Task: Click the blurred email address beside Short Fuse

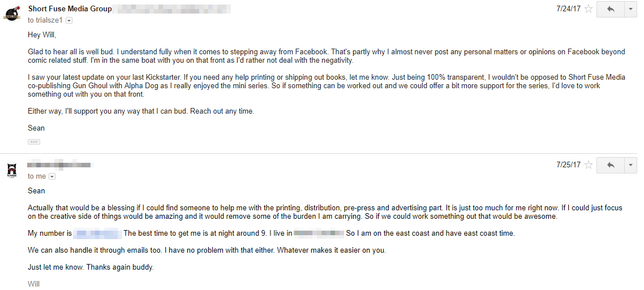Action: (x=173, y=9)
